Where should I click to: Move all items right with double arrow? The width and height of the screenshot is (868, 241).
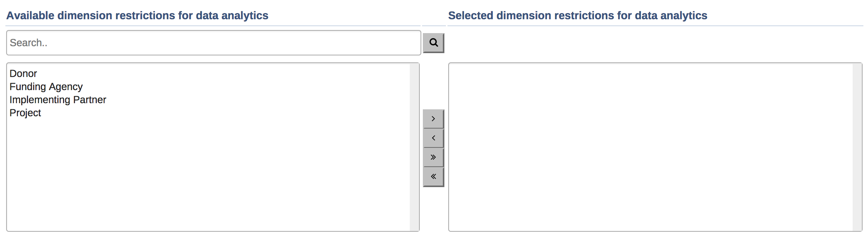(x=433, y=157)
